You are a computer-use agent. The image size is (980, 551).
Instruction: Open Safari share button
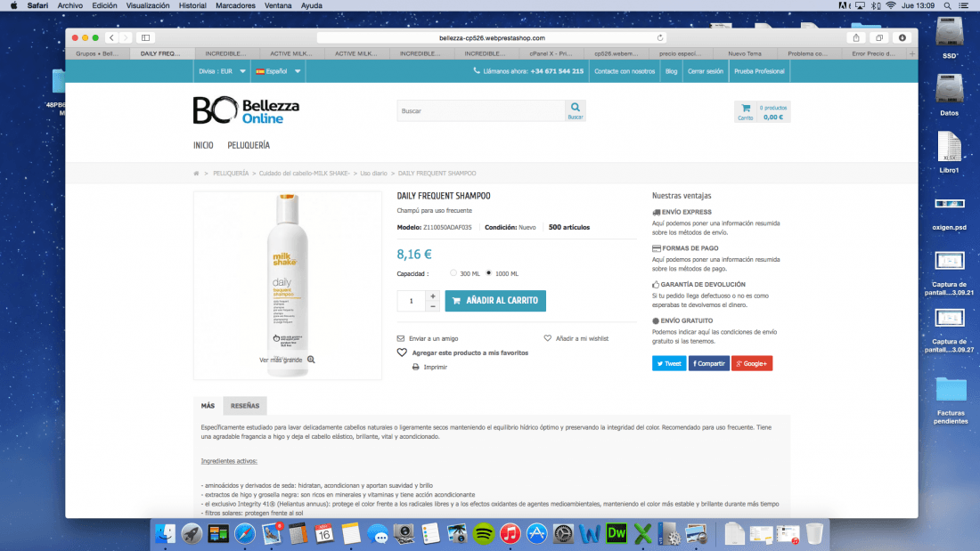click(x=856, y=37)
